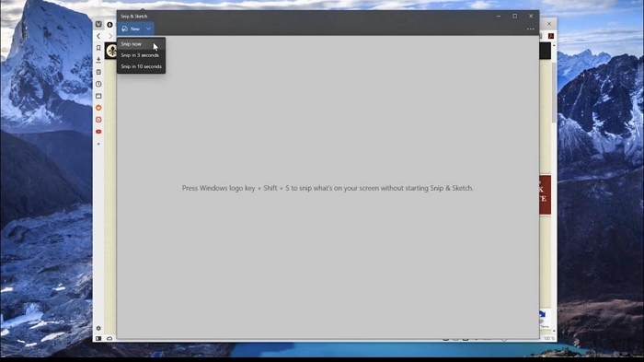Add a new web panel with plus
This screenshot has height=362, width=644.
(98, 144)
